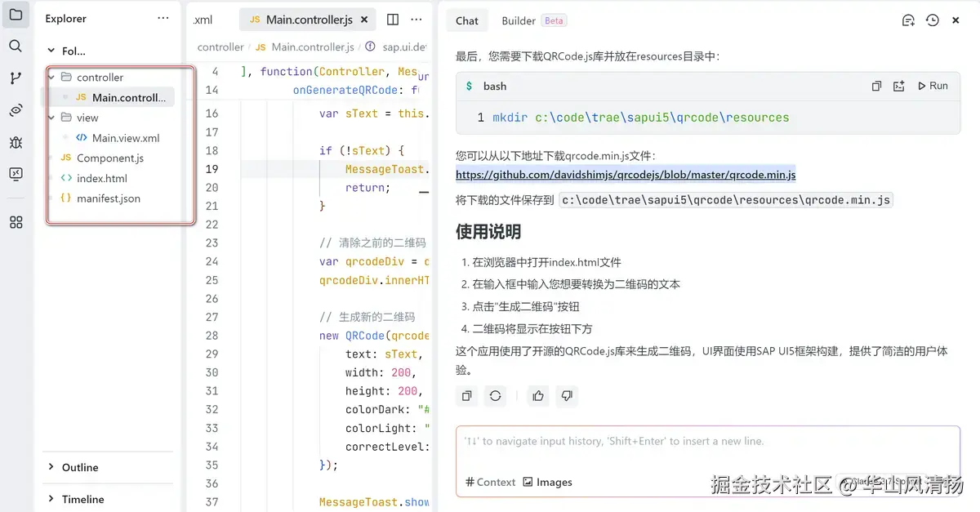The height and width of the screenshot is (512, 980).
Task: Open the Remote/preview icon in activity bar
Action: [16, 110]
